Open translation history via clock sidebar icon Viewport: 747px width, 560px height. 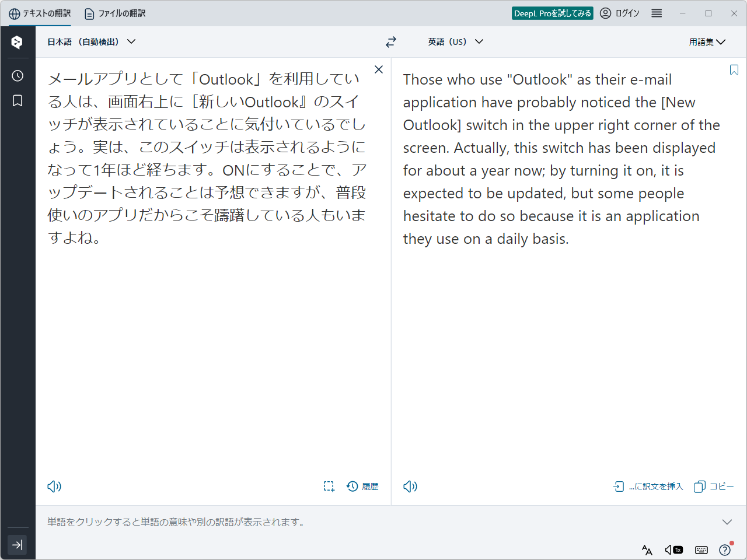pos(17,75)
